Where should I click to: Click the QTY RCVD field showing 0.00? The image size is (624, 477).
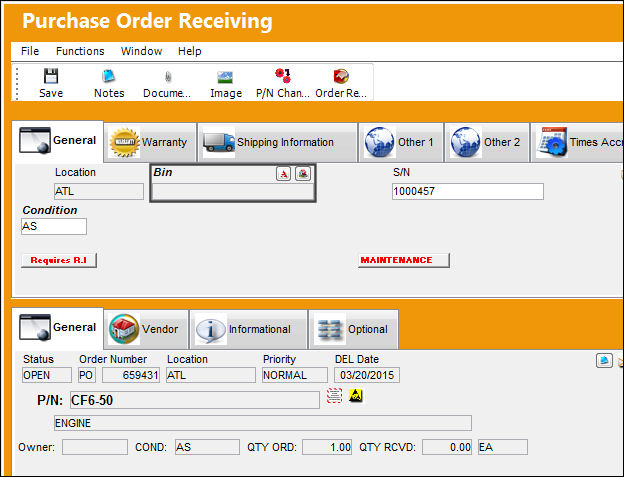click(x=447, y=447)
